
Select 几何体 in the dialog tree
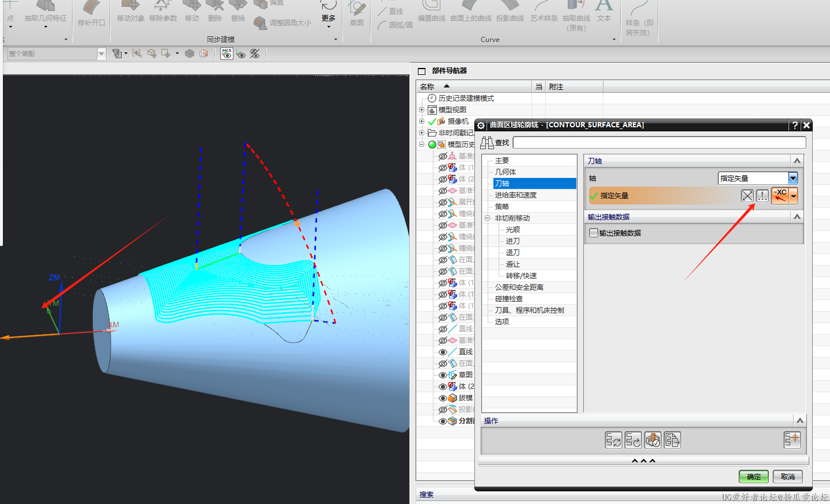(505, 172)
